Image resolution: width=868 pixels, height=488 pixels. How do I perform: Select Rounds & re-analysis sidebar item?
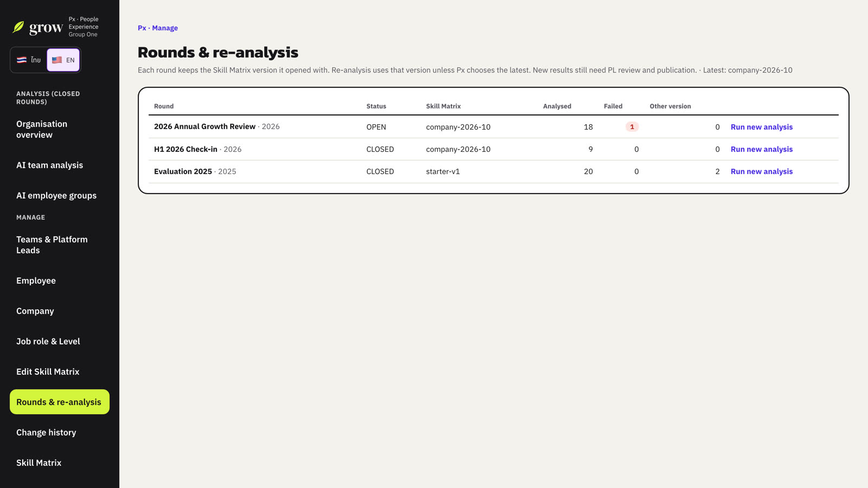60,402
